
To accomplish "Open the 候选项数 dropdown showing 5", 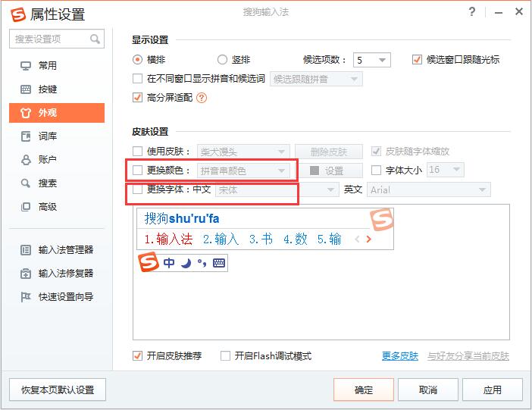I will pos(372,60).
